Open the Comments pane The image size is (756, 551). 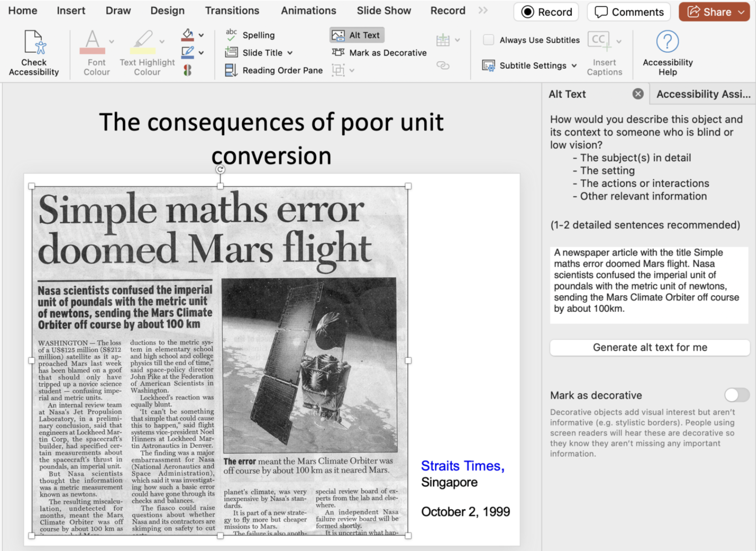(629, 12)
